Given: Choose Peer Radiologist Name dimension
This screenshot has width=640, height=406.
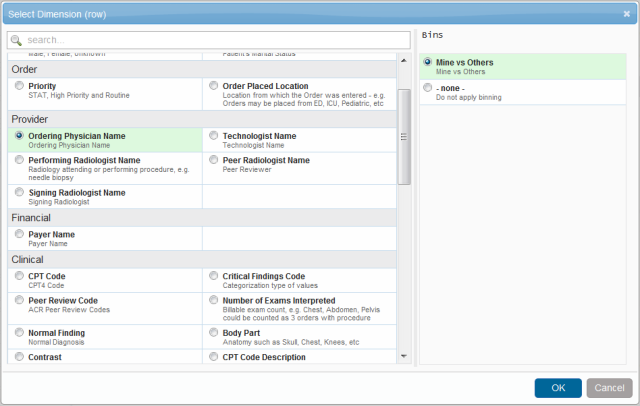Looking at the screenshot, I should pyautogui.click(x=214, y=160).
